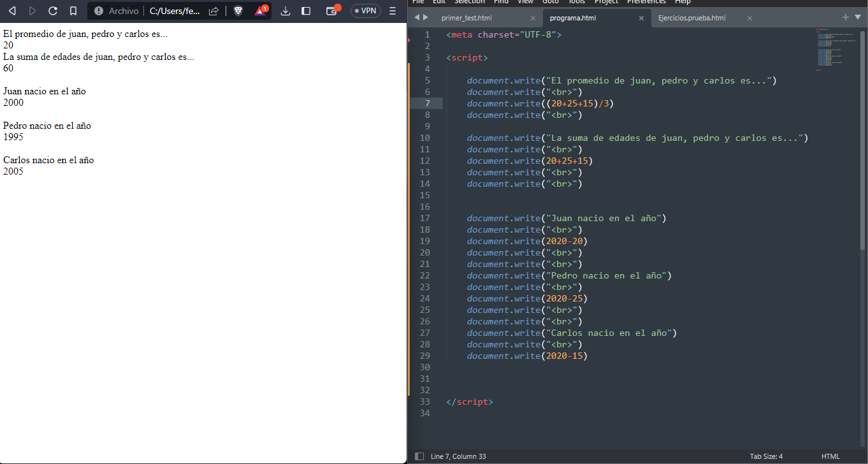Click line number 1 in gutter
Image resolution: width=868 pixels, height=464 pixels.
click(428, 34)
